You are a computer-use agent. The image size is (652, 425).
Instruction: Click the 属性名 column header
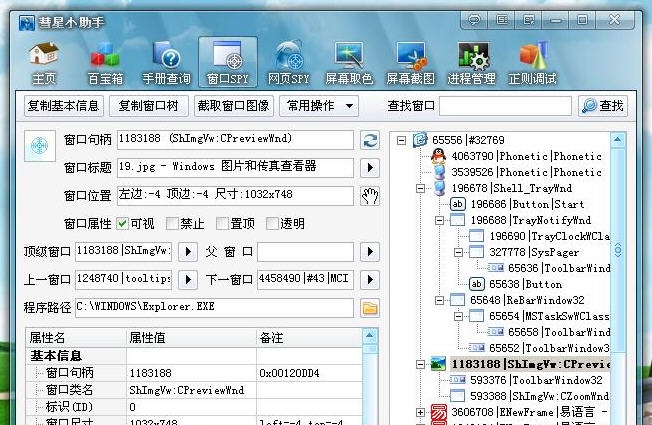(76, 338)
